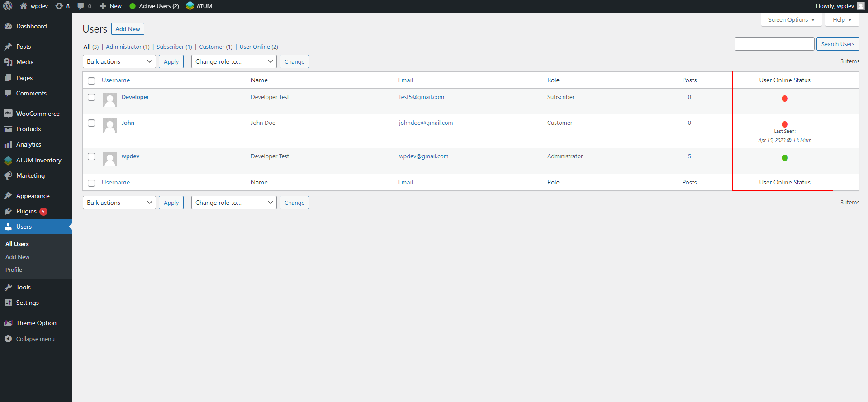Image resolution: width=868 pixels, height=402 pixels.
Task: Check the John user checkbox
Action: [x=91, y=123]
